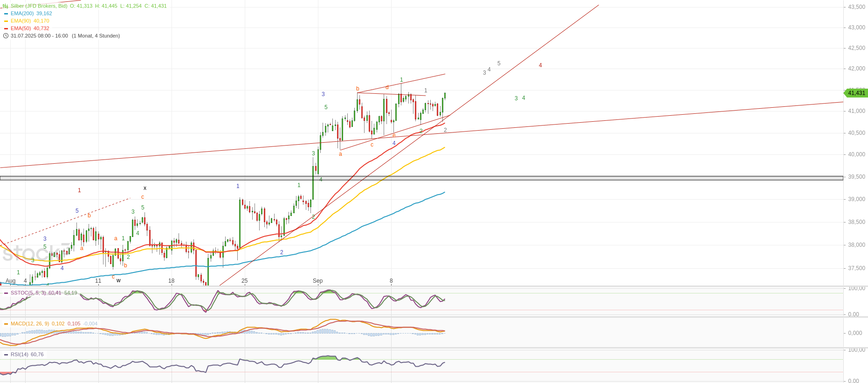Click the blue EMA(200) color marker
This screenshot has width=868, height=383.
click(6, 14)
